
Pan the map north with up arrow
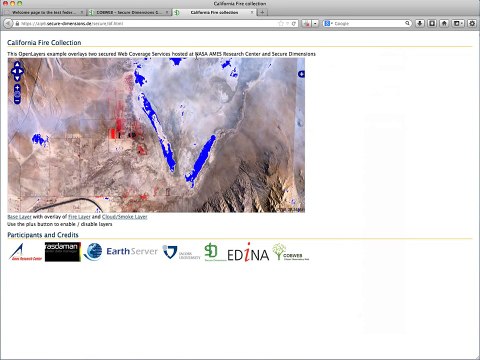[17, 64]
